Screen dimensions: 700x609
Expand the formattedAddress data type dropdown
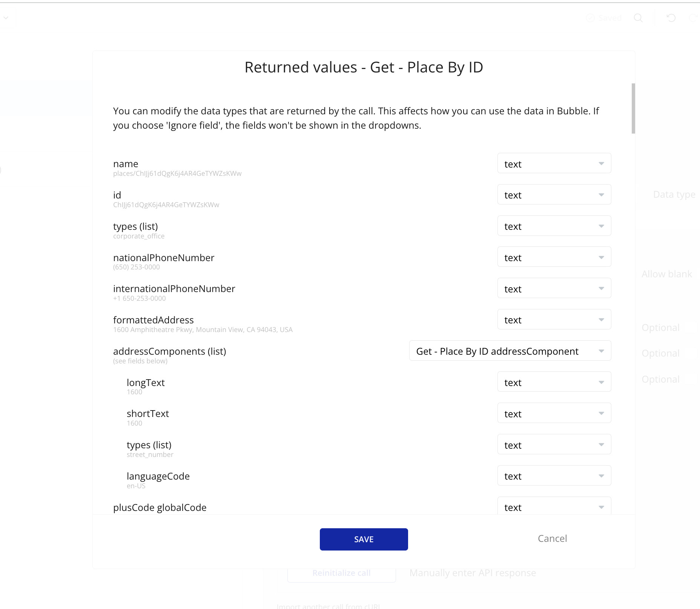(x=554, y=320)
